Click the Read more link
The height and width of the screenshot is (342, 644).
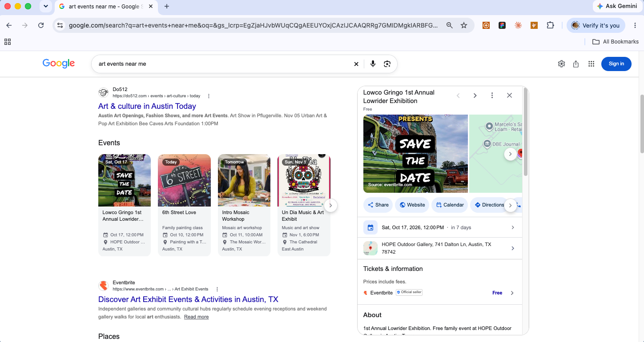[x=196, y=317]
